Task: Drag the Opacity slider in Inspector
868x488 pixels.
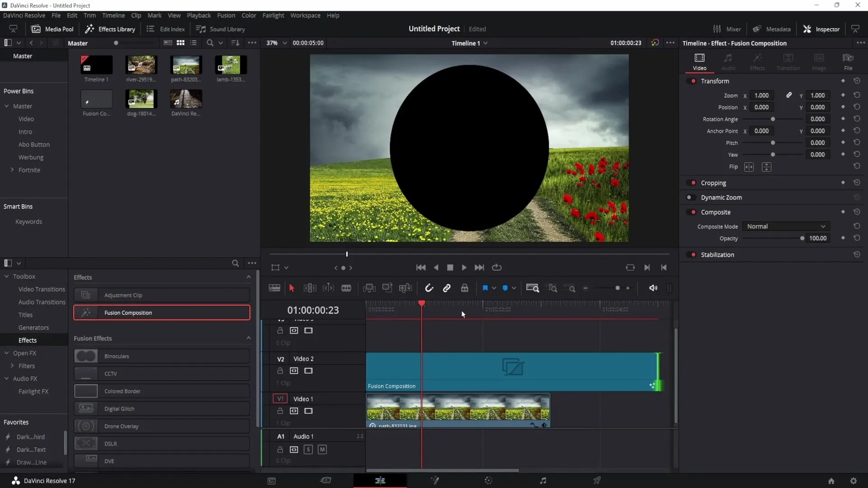Action: (x=802, y=238)
